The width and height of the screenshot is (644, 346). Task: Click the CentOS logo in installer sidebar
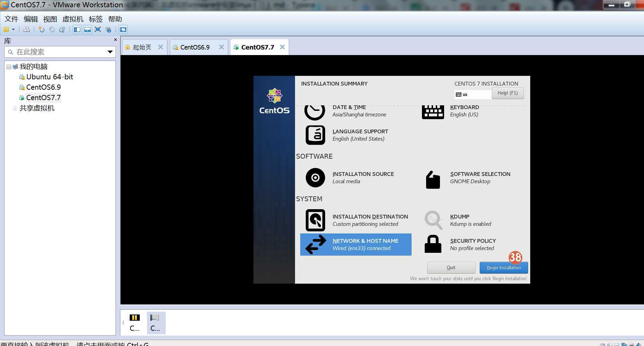[274, 101]
